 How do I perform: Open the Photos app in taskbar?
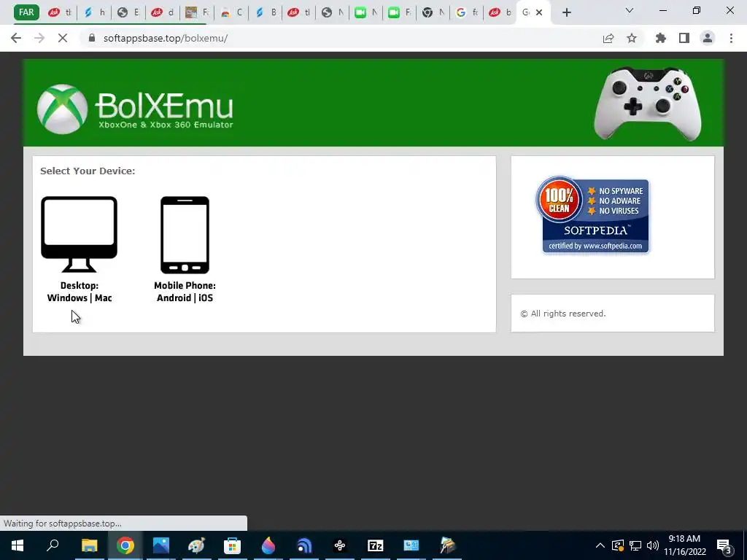tap(161, 545)
